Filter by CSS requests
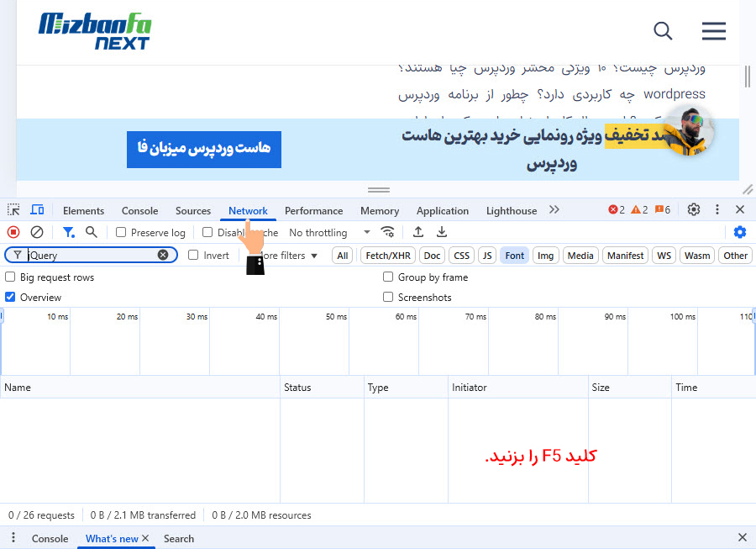The height and width of the screenshot is (549, 756). [x=461, y=256]
